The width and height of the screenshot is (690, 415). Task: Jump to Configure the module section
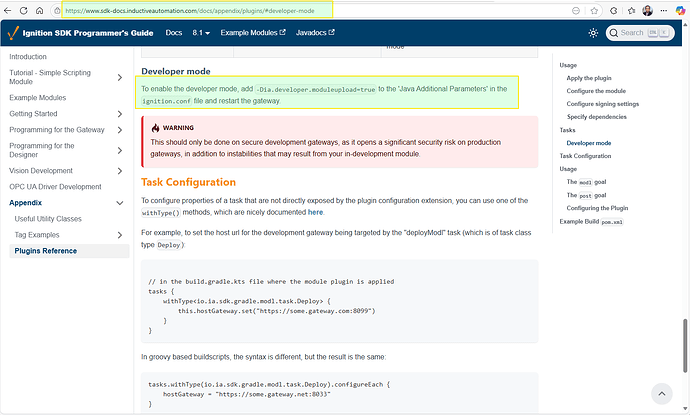coord(596,91)
